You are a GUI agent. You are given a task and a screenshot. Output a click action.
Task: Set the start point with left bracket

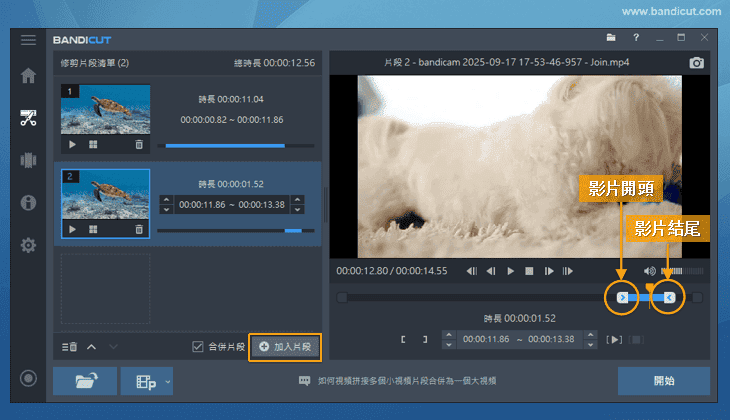[403, 339]
